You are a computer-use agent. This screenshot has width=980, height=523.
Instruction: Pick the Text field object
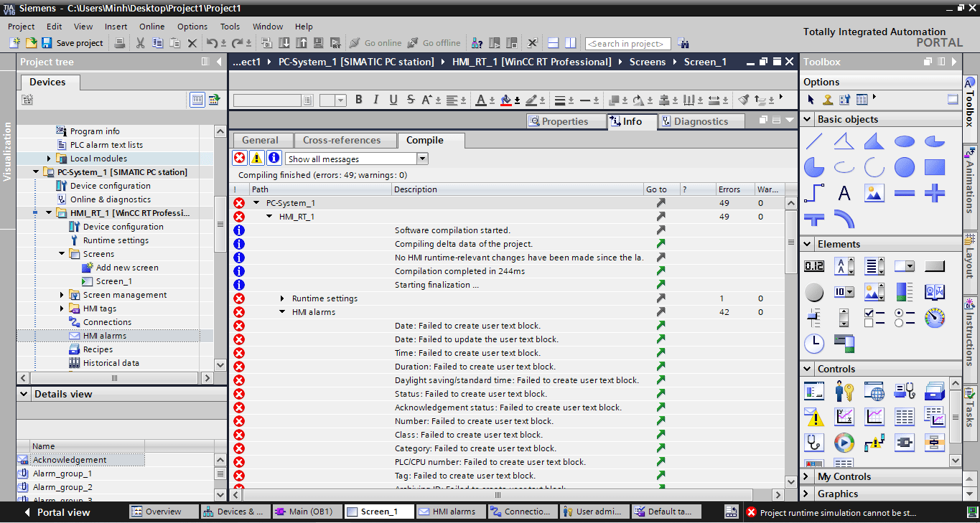844,193
